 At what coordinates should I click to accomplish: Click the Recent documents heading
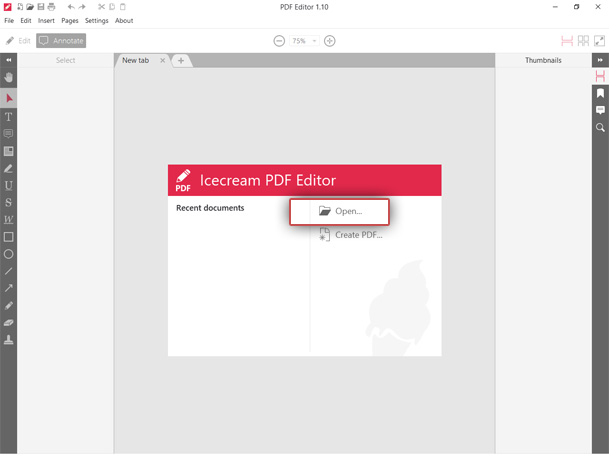[x=210, y=208]
